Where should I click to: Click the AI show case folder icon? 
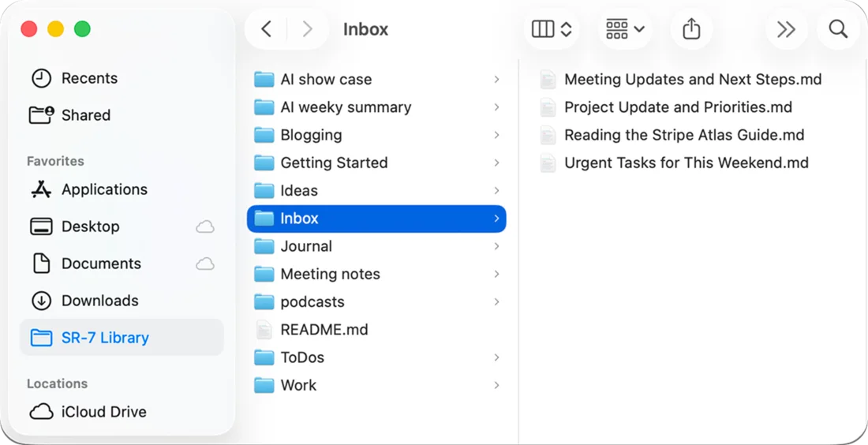coord(264,79)
